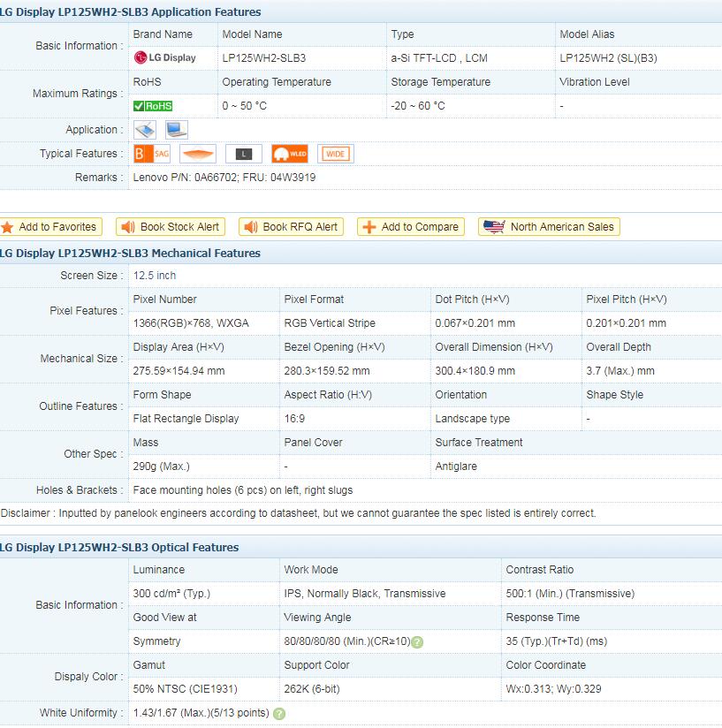The width and height of the screenshot is (722, 728).
Task: Click the WIDE viewing feature icon
Action: coord(336,154)
